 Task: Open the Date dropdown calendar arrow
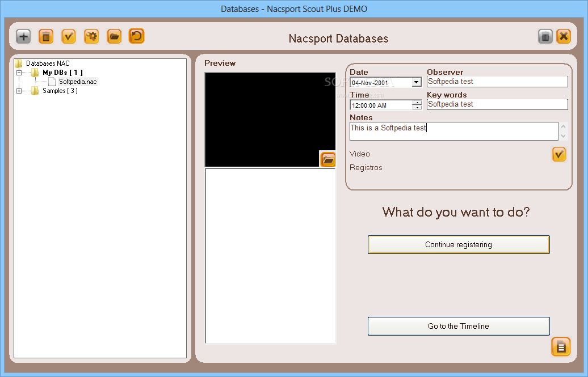pyautogui.click(x=416, y=82)
